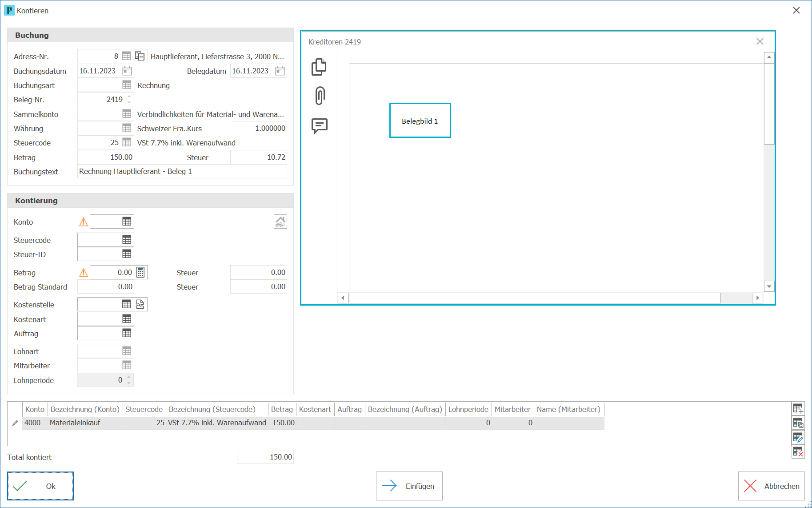Increase the Beleg-Nr. value with the up arrow
The height and width of the screenshot is (508, 812).
129,97
